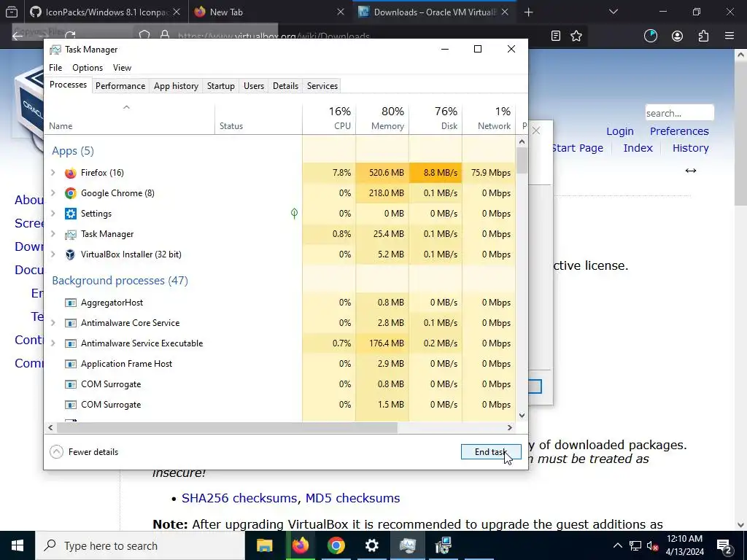Open Chrome from the taskbar
The image size is (747, 560).
[336, 545]
